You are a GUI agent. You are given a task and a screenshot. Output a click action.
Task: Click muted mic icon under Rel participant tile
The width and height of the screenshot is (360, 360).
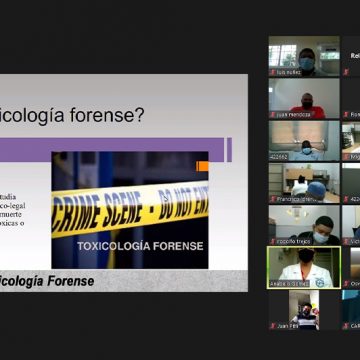[x=347, y=72]
